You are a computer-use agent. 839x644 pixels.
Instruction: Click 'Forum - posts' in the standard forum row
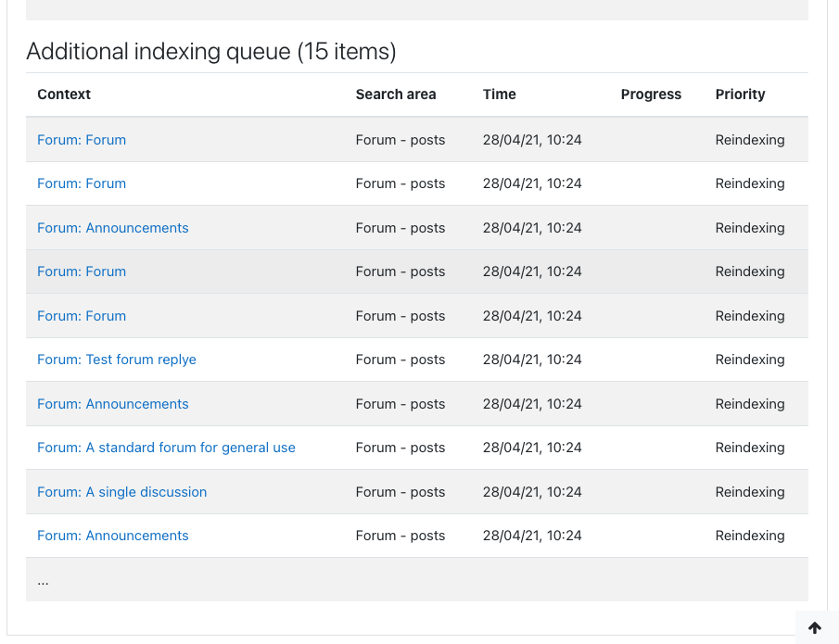pyautogui.click(x=400, y=448)
